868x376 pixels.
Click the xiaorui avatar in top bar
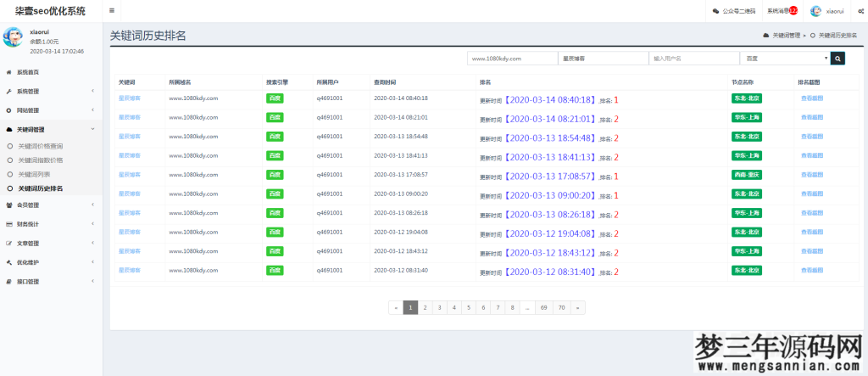816,11
